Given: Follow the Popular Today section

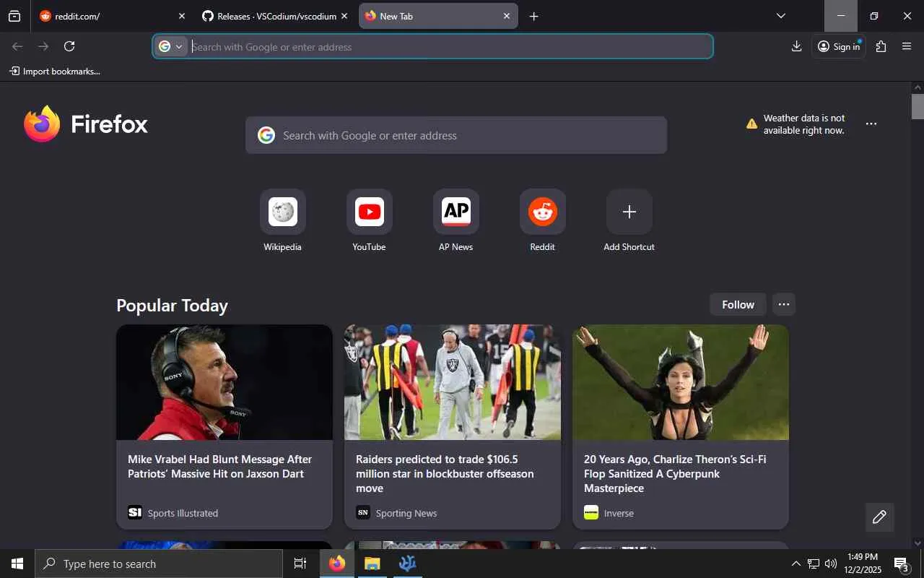Looking at the screenshot, I should (x=738, y=305).
